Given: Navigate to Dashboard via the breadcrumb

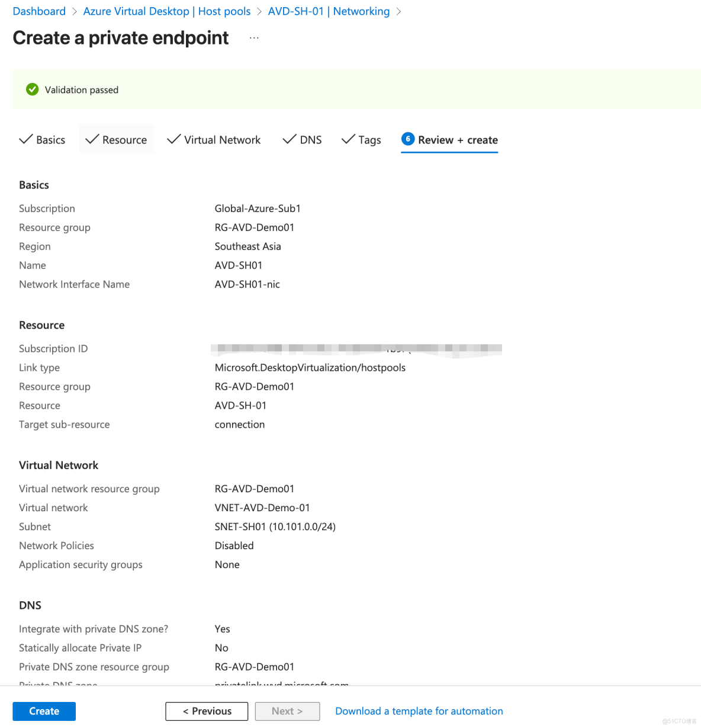Looking at the screenshot, I should coord(38,11).
